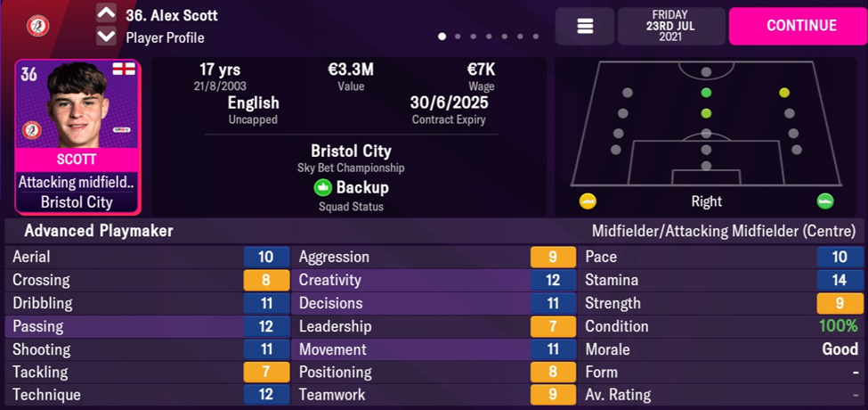Click Alex Scott's player portrait

[x=77, y=104]
